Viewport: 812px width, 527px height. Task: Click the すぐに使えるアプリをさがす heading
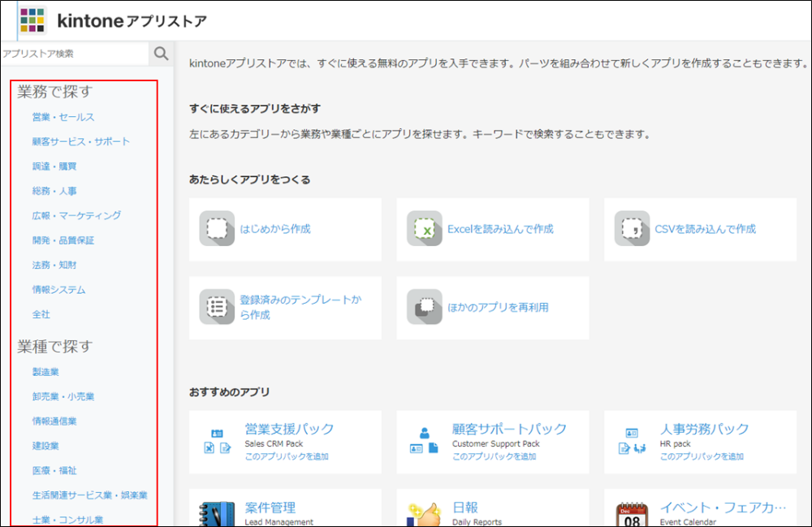pyautogui.click(x=255, y=109)
